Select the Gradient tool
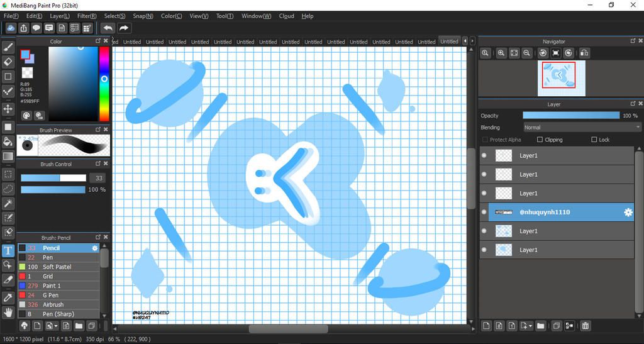The image size is (644, 344). (8, 156)
